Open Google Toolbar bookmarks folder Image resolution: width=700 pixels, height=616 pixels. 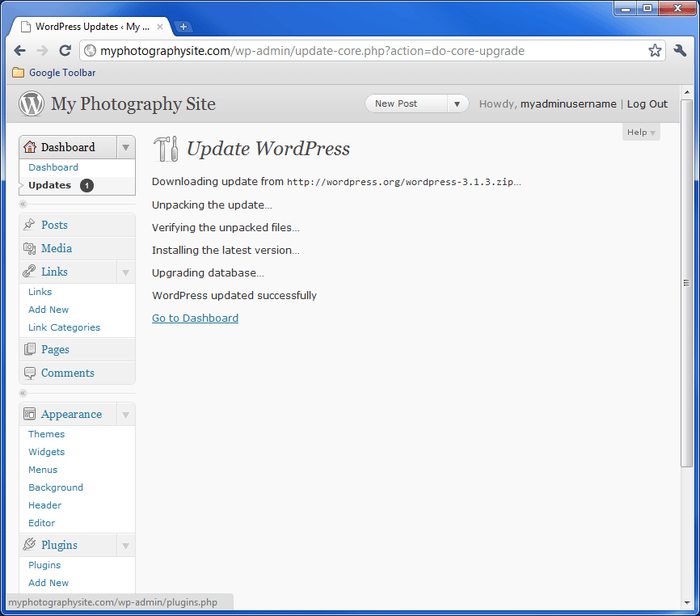pyautogui.click(x=54, y=73)
